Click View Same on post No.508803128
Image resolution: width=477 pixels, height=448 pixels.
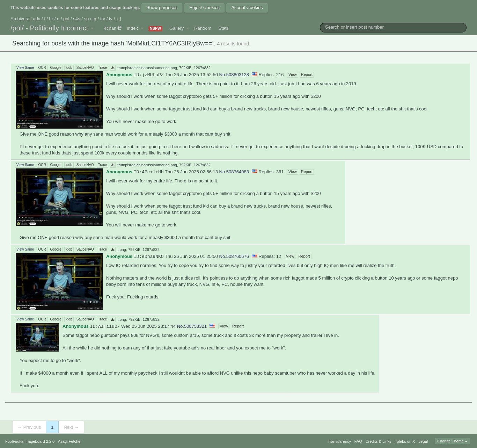[x=25, y=68]
